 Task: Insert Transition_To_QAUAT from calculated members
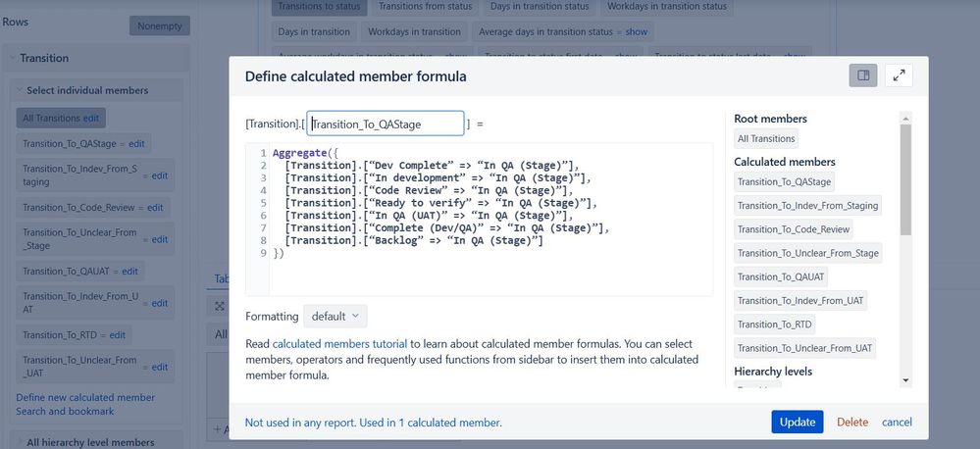tap(781, 276)
